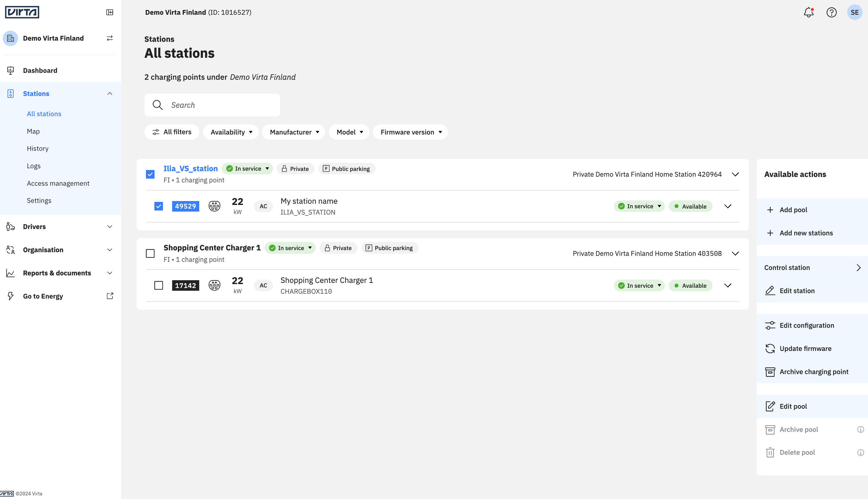This screenshot has height=499, width=868.
Task: Change In service status of charging point 49529
Action: coord(640,206)
